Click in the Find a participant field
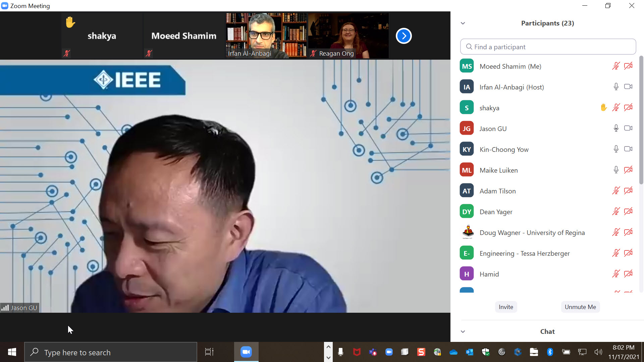 [548, 47]
